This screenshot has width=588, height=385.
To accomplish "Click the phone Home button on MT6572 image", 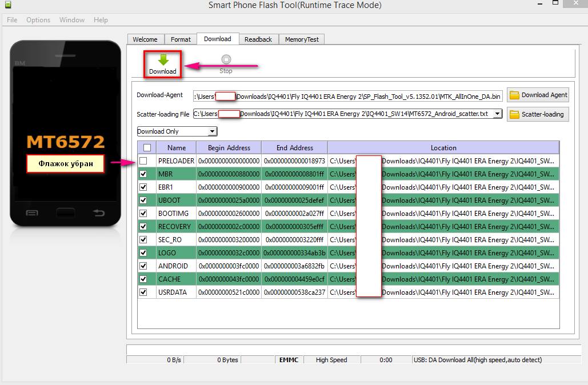I will click(x=65, y=213).
